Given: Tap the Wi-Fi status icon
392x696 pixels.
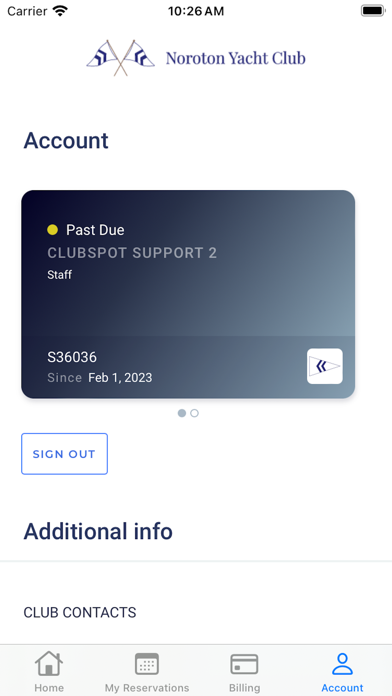Looking at the screenshot, I should point(60,11).
